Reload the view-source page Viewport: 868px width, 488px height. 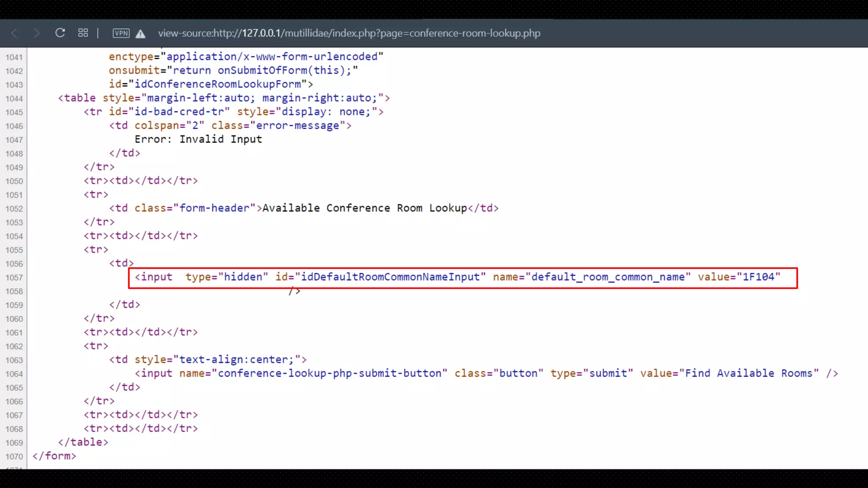point(60,33)
